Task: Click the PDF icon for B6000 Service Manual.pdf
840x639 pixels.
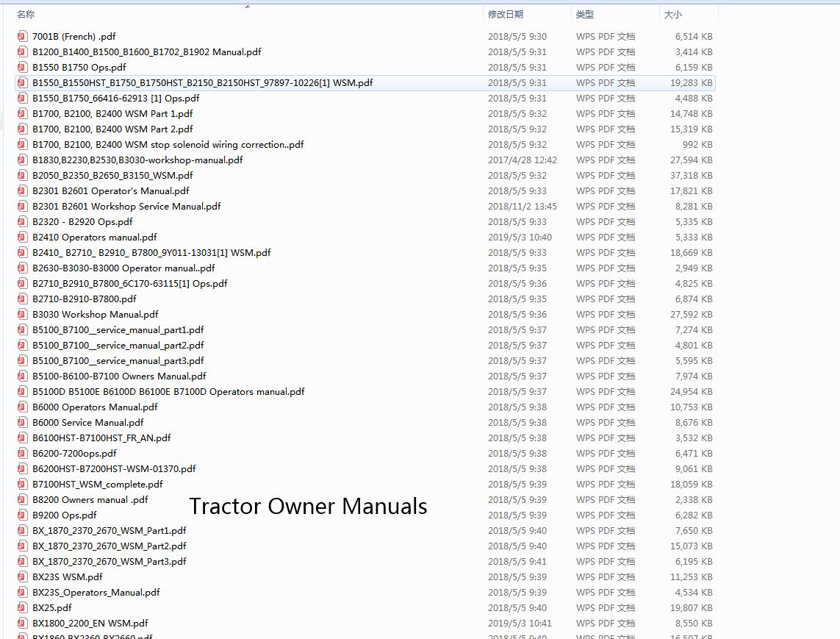Action: (21, 422)
